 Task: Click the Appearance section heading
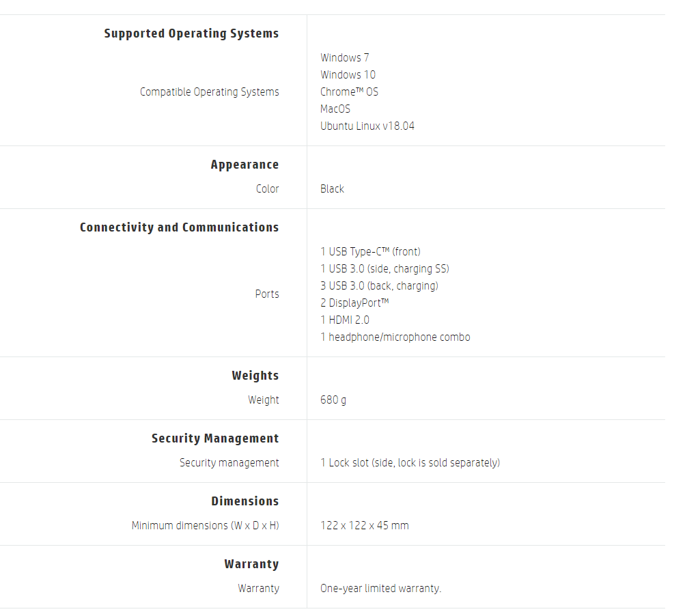coord(244,165)
